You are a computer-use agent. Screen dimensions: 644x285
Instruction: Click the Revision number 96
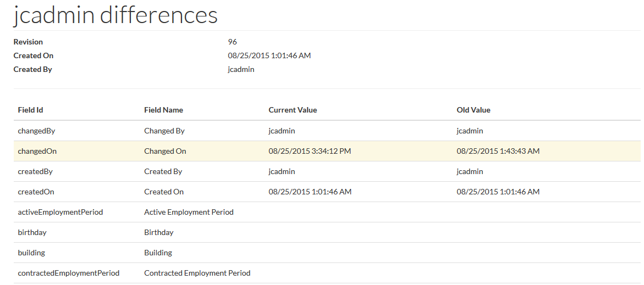click(233, 42)
